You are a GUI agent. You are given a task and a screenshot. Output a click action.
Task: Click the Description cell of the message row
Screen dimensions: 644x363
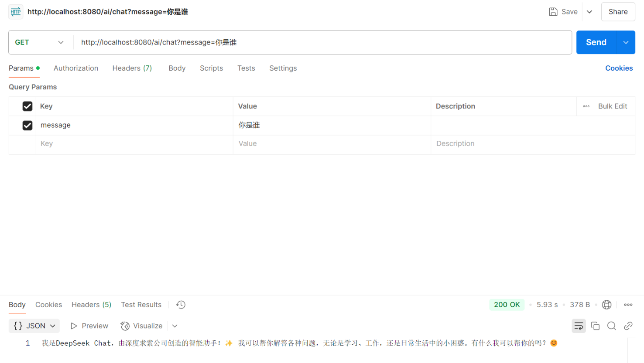pyautogui.click(x=533, y=126)
